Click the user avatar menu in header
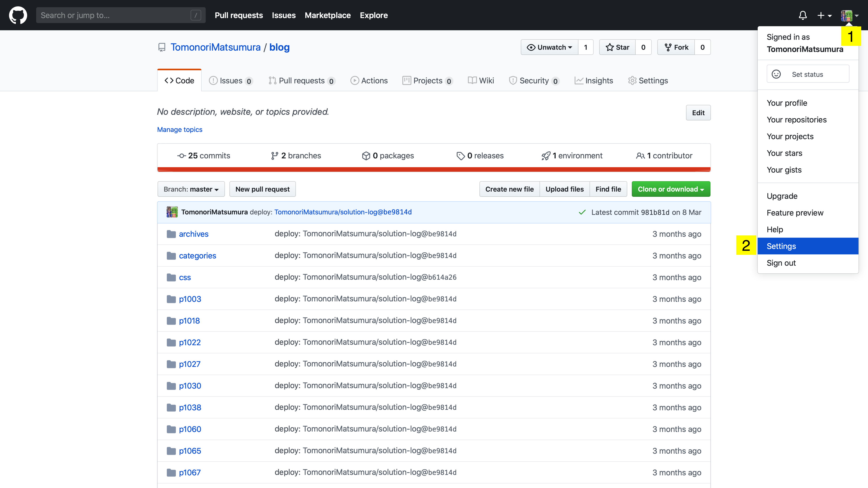This screenshot has height=488, width=868. pyautogui.click(x=849, y=15)
